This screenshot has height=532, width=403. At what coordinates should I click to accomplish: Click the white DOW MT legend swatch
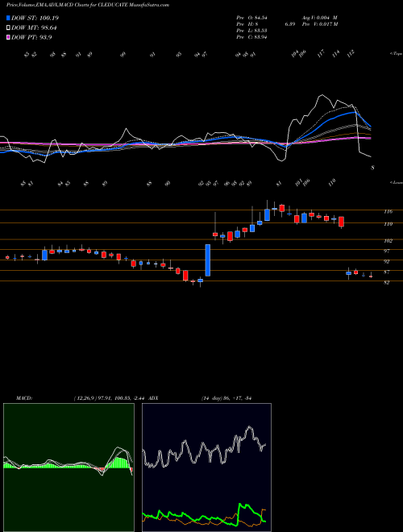tap(8, 28)
